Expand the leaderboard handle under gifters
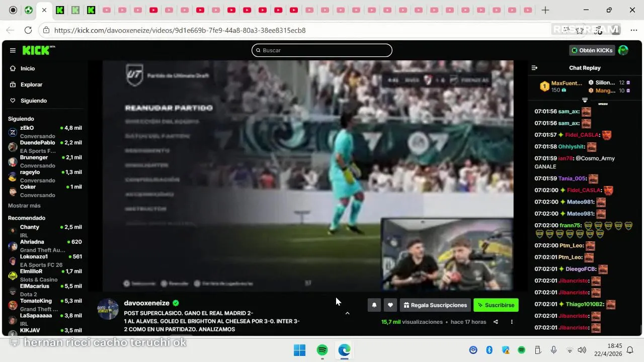 point(585,100)
